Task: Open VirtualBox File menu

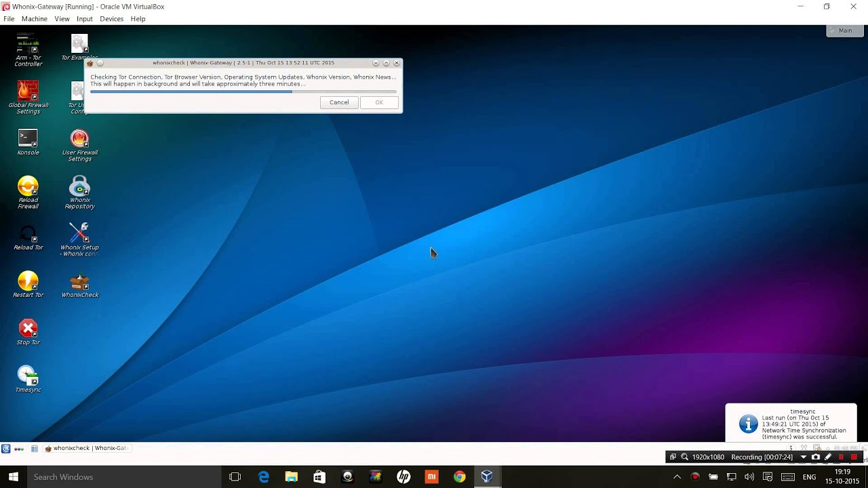Action: click(9, 19)
